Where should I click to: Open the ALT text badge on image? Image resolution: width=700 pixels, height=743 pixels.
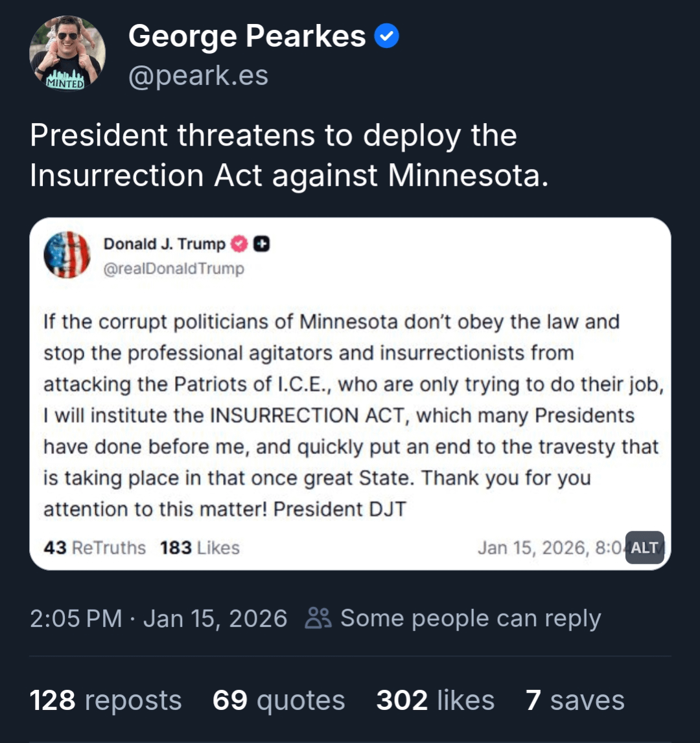644,548
